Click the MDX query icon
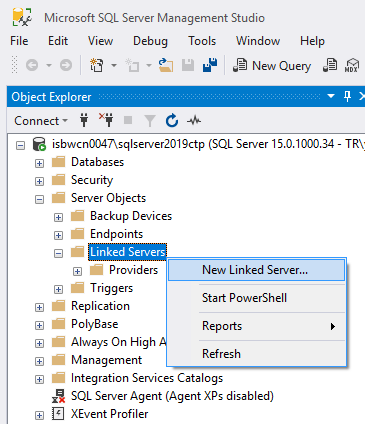 (352, 65)
